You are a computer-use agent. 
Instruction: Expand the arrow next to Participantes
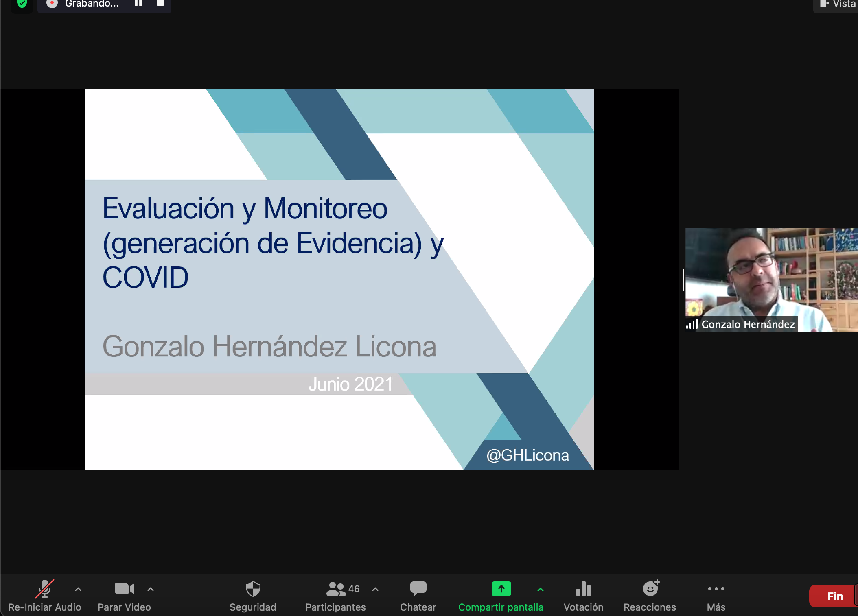coord(375,589)
